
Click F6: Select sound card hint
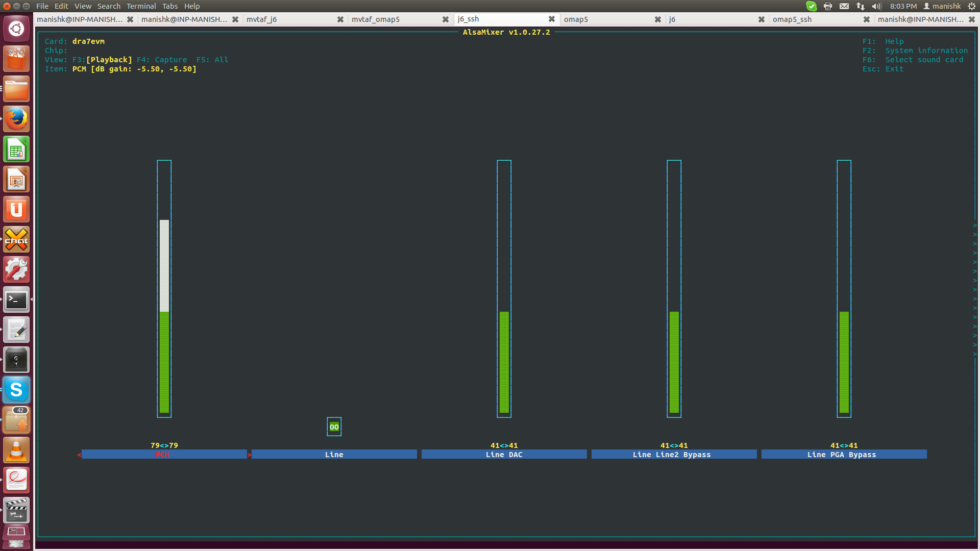tap(913, 60)
